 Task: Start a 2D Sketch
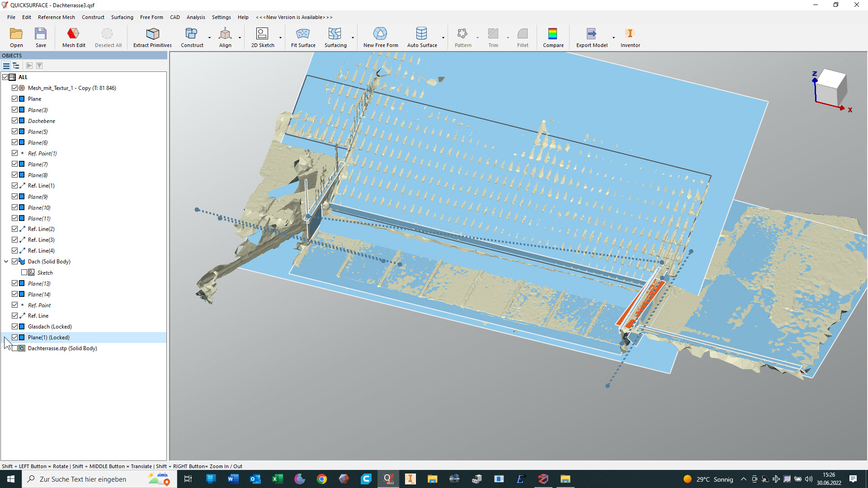(262, 37)
